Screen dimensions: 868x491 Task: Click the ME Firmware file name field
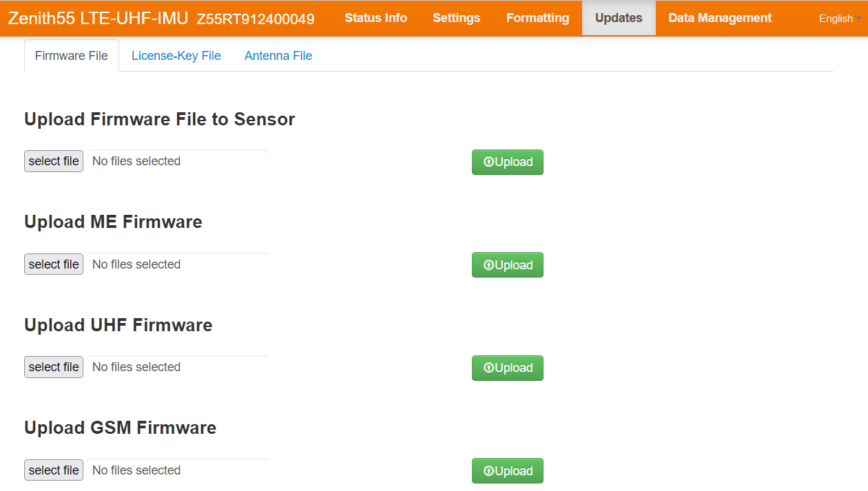point(177,264)
